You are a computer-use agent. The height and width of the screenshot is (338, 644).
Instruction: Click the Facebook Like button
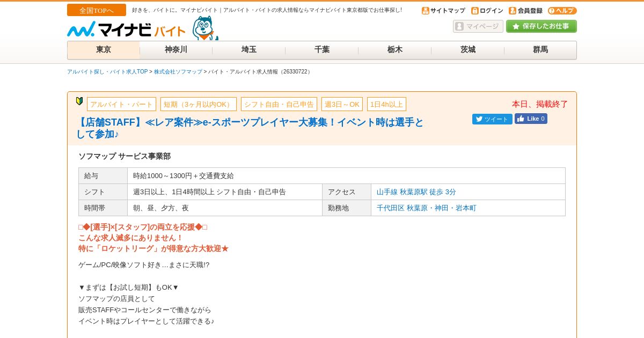531,119
